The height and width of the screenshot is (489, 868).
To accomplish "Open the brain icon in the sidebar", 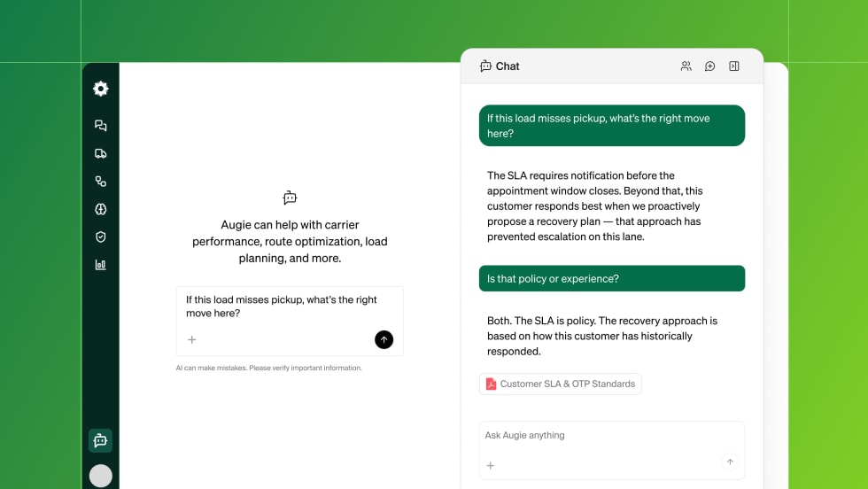I will tap(101, 209).
